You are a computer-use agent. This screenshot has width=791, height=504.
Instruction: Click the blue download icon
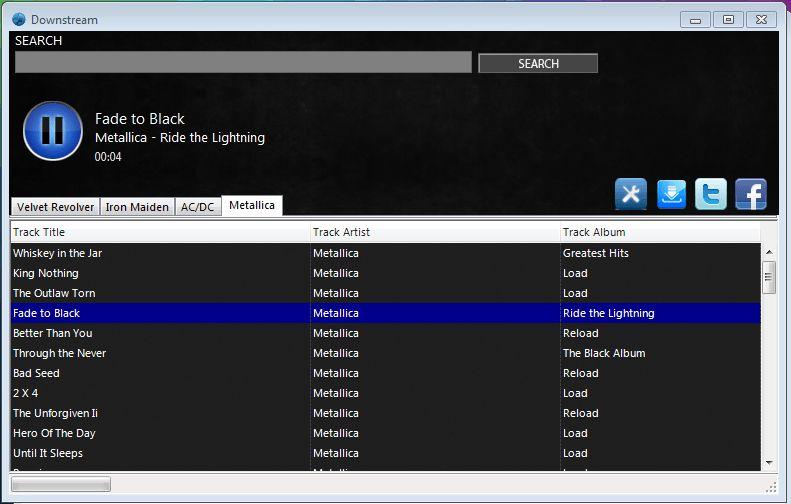(x=671, y=194)
